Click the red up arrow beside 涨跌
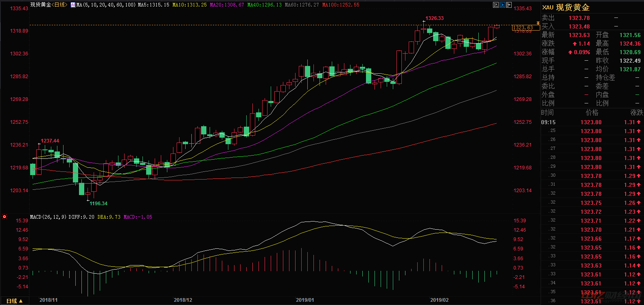644x305 pixels. (574, 44)
